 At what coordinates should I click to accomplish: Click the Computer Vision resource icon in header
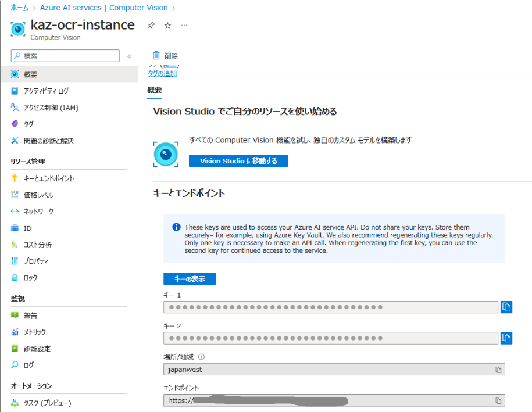[18, 29]
